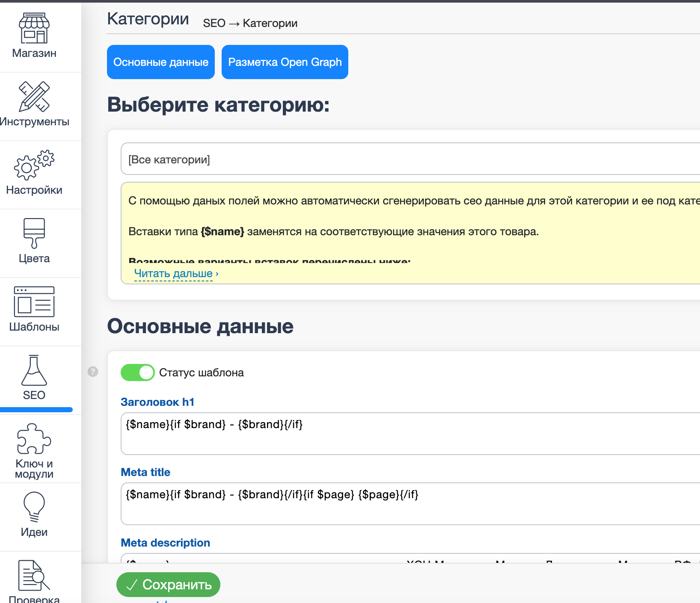
Task: Open the Идеи lightbulb section
Action: coord(34,515)
